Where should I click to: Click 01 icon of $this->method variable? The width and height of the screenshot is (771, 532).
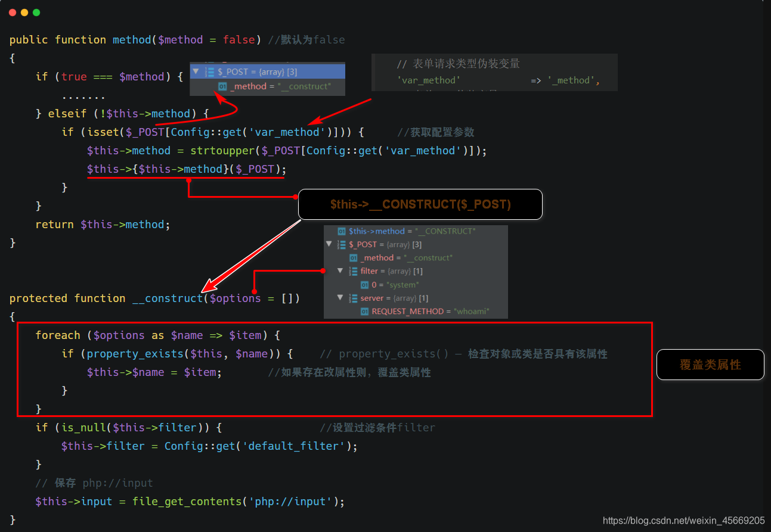(342, 231)
